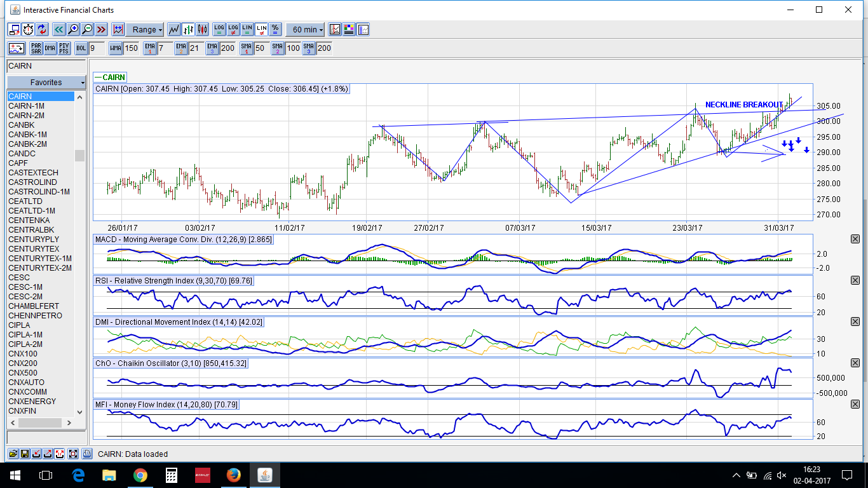
Task: Click the chart template icon
Action: coord(363,29)
